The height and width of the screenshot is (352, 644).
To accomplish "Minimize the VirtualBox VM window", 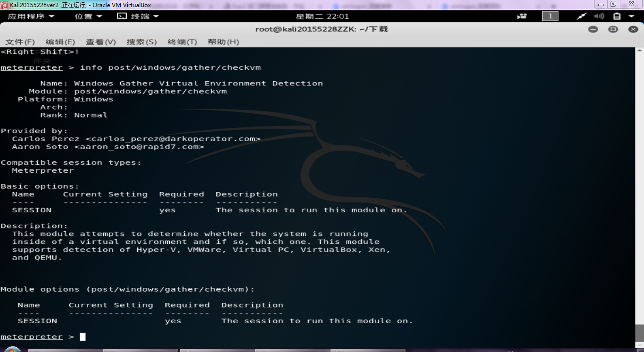I will (602, 4).
